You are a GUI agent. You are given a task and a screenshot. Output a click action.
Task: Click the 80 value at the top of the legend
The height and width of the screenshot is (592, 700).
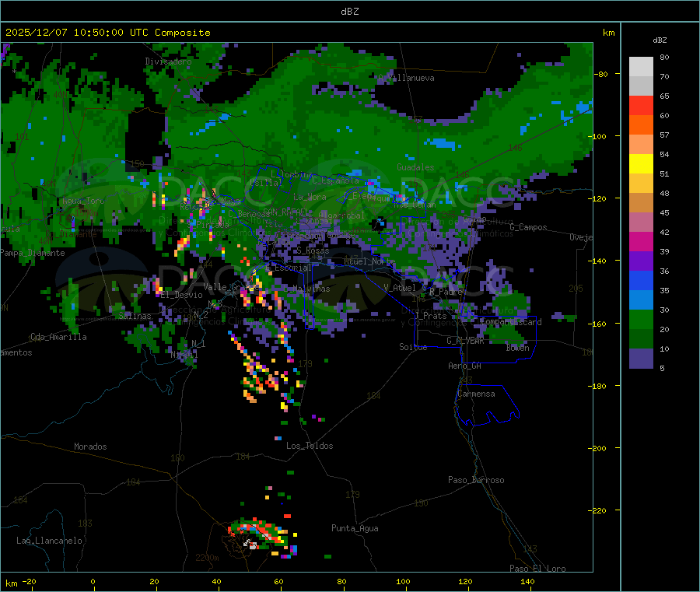pos(664,57)
